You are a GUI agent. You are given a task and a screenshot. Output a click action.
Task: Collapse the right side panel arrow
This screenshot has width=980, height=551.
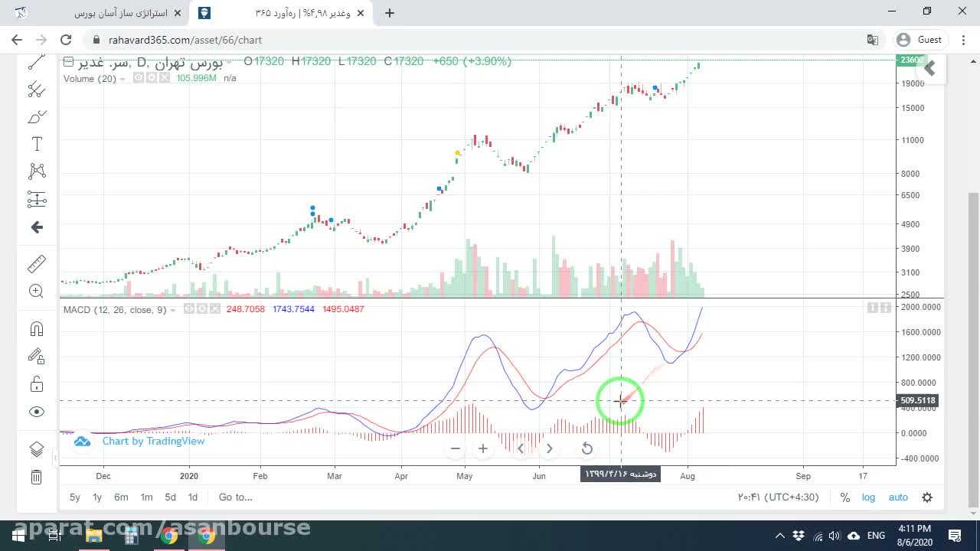pos(929,69)
